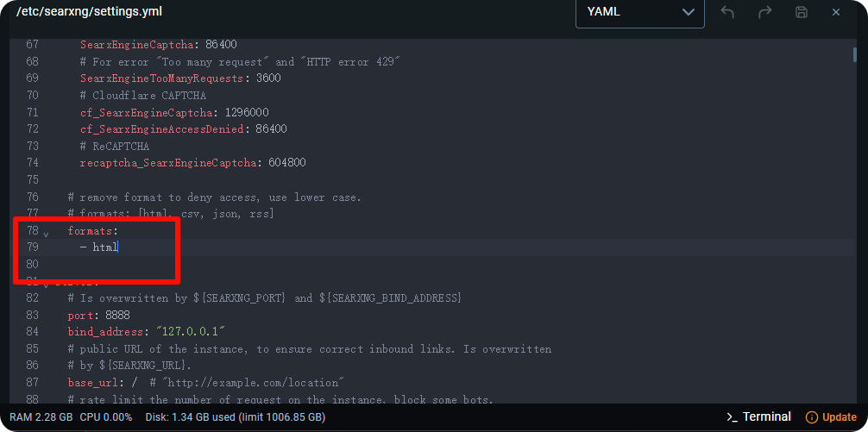Open the YAML language dropdown

639,12
